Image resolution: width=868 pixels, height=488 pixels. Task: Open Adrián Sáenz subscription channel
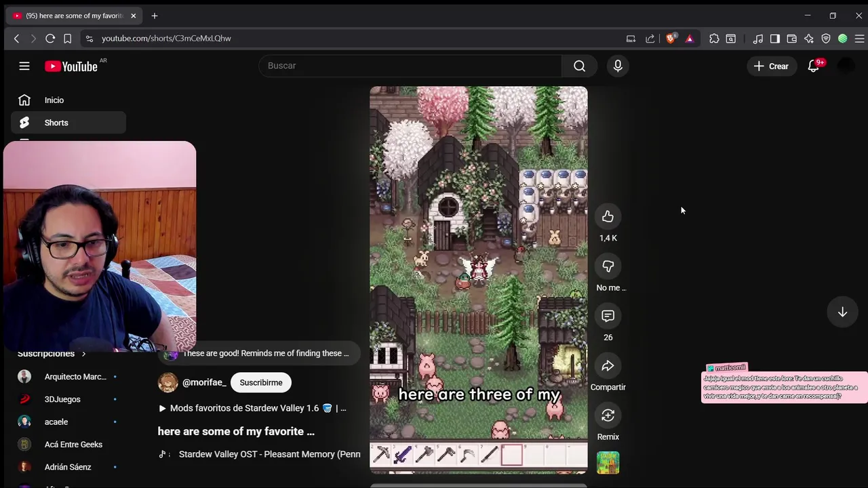click(68, 467)
